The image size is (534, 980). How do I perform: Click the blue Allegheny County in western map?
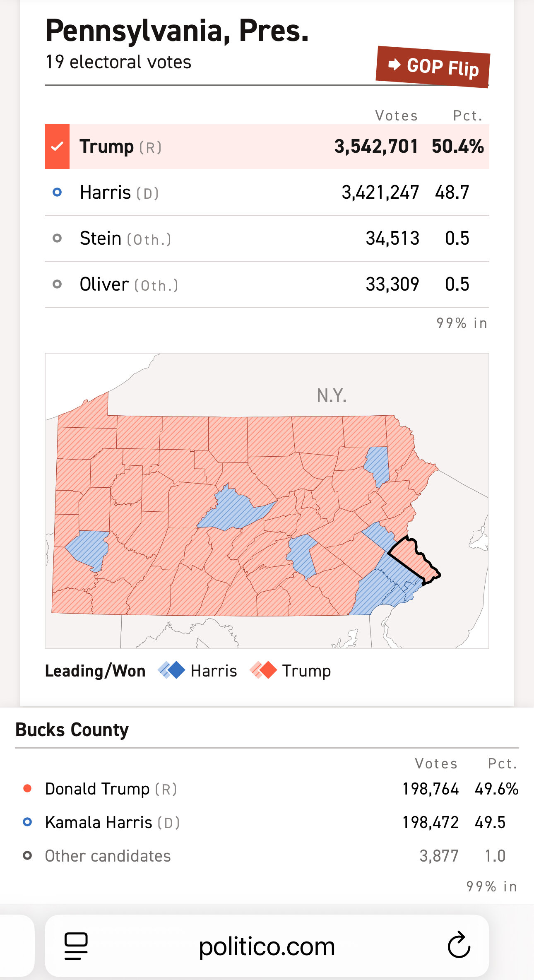pos(88,549)
